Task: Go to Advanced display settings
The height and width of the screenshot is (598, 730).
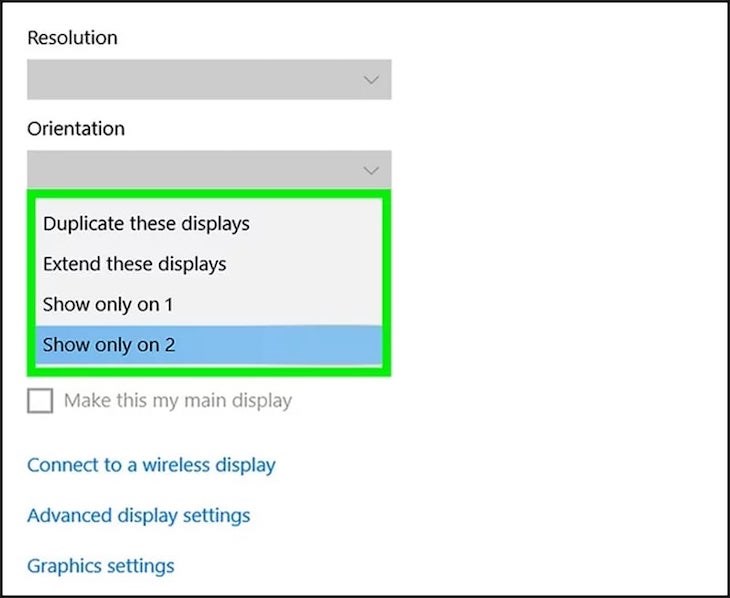Action: [138, 516]
